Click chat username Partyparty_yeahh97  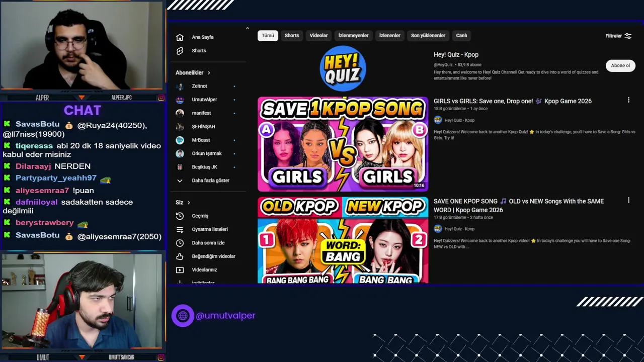56,178
